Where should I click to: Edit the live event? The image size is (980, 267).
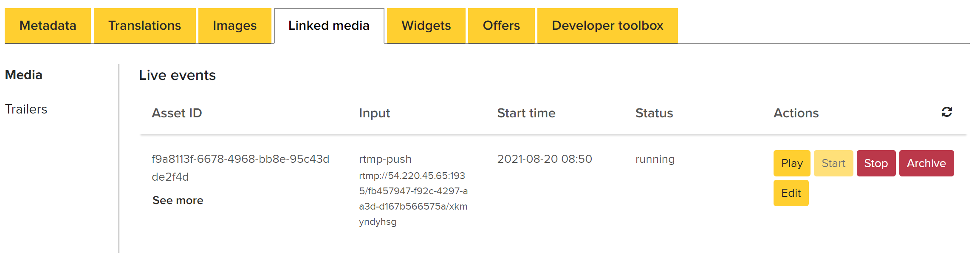791,193
